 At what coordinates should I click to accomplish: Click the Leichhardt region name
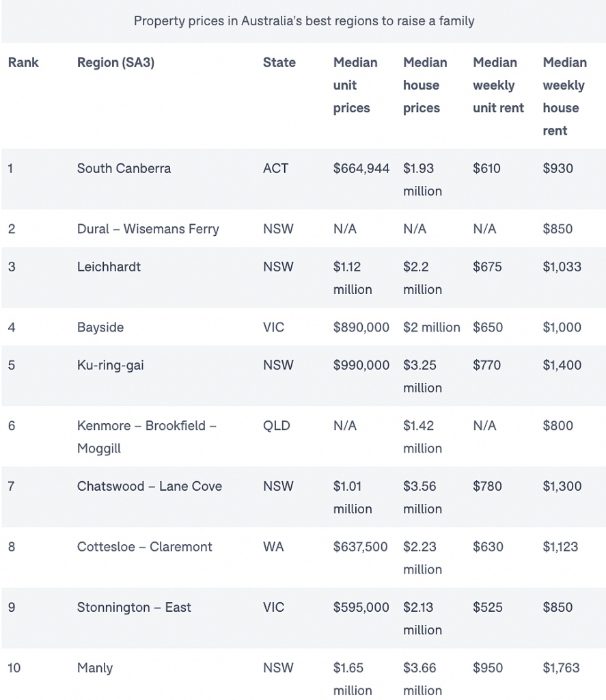(109, 267)
